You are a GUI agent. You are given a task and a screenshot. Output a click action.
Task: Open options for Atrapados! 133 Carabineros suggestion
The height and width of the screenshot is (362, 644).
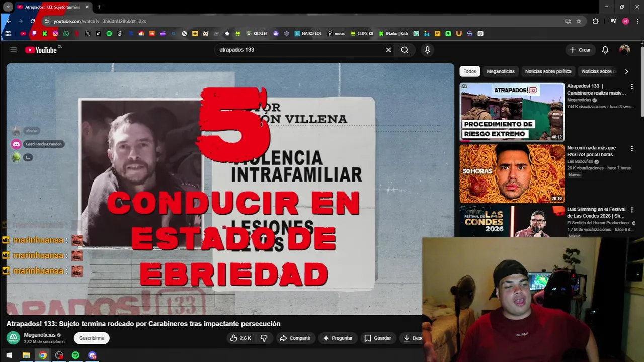[632, 87]
